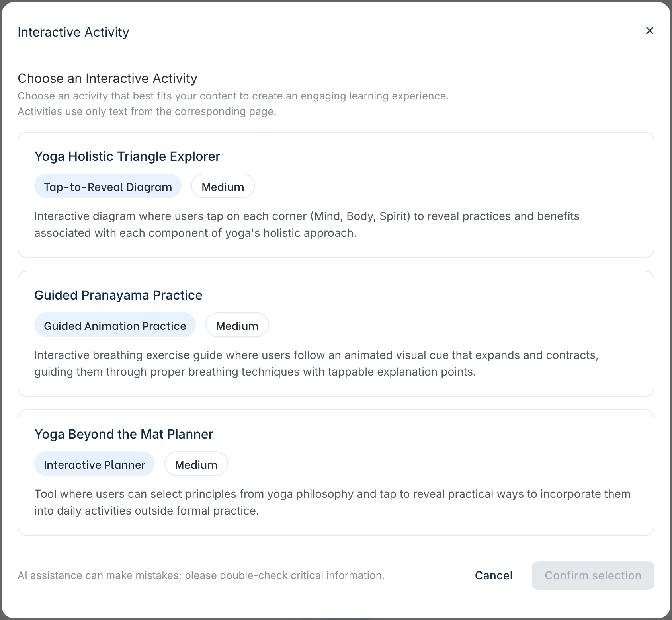Close the Interactive Activity dialog

(x=649, y=31)
